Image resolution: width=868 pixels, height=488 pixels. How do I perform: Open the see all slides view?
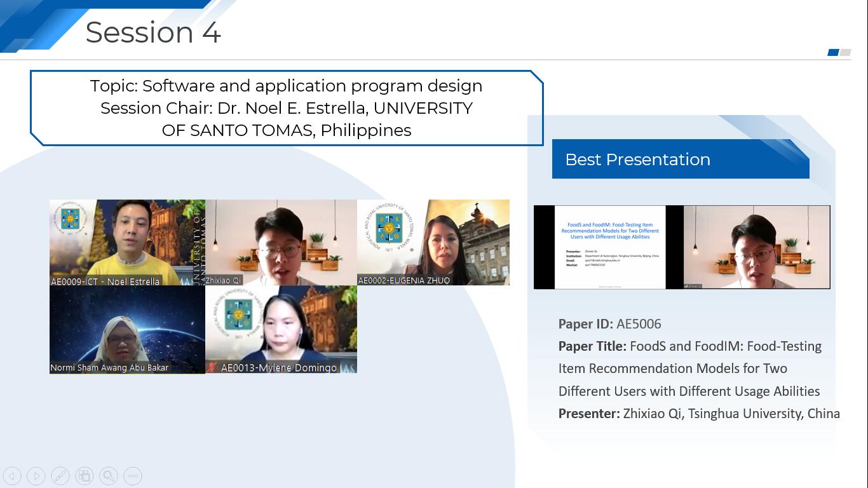(x=85, y=476)
